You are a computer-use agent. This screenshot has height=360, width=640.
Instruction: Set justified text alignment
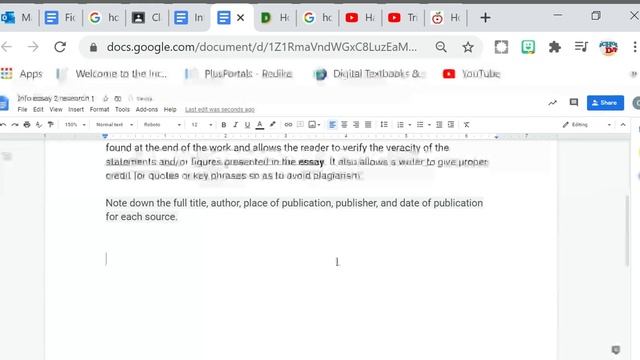pos(368,124)
